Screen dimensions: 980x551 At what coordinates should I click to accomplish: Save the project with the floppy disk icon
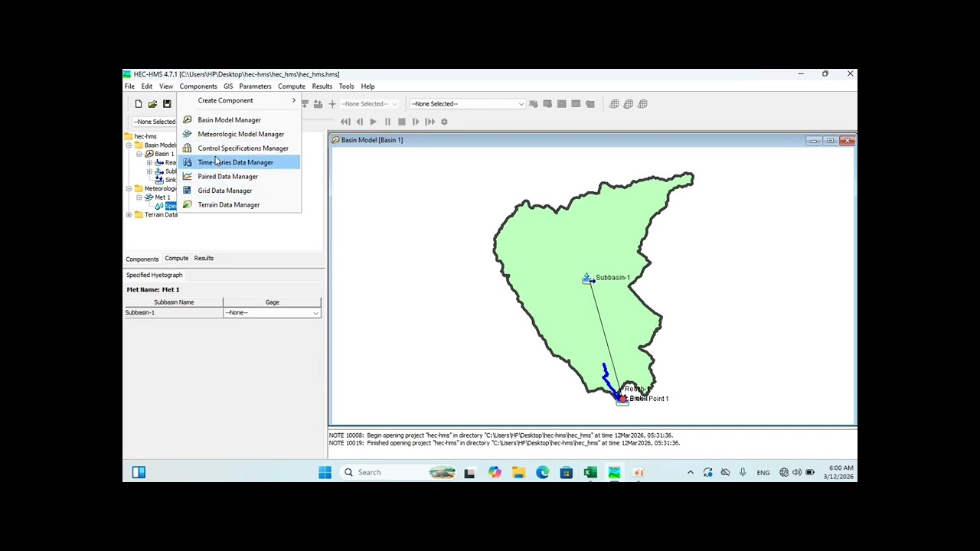pos(167,104)
